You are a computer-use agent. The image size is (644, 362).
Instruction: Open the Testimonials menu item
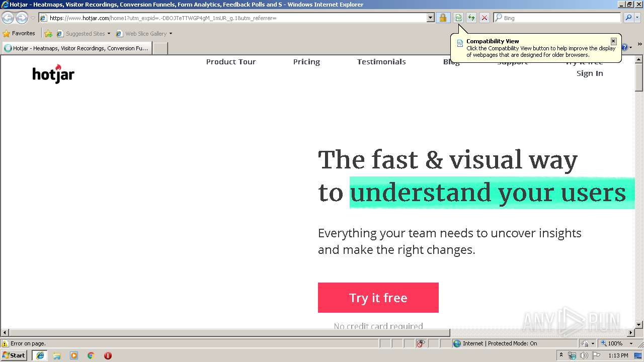[x=381, y=62]
